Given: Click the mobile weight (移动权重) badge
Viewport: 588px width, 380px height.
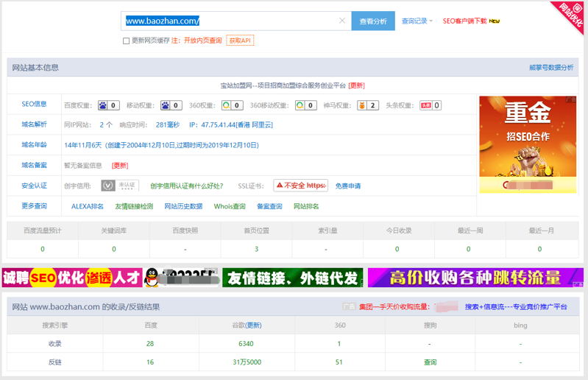Looking at the screenshot, I should coord(171,105).
